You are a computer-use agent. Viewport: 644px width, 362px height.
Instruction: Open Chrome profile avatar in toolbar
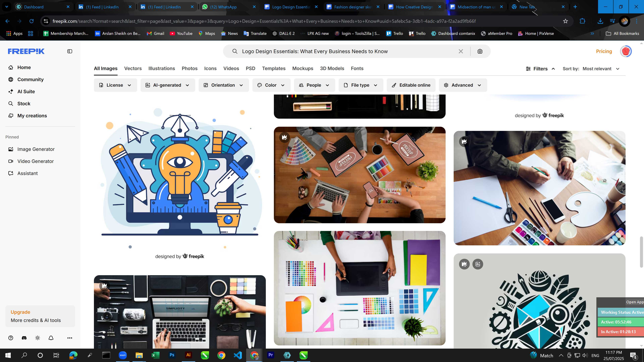tap(624, 21)
